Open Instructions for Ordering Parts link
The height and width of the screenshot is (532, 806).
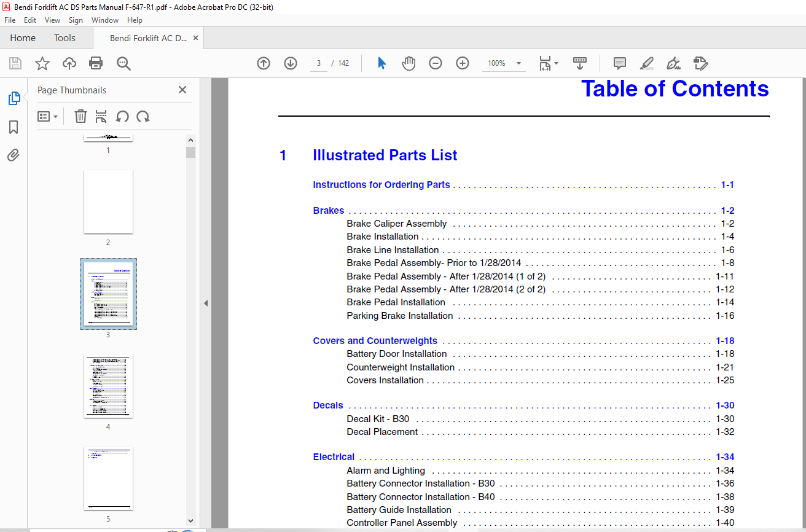pyautogui.click(x=381, y=185)
